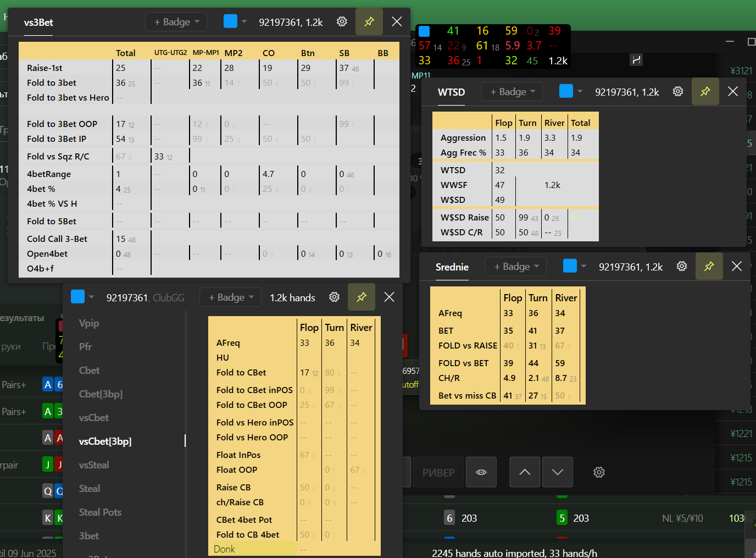The width and height of the screenshot is (756, 558).
Task: Click the blue A badge in Pairs+ row
Action: [48, 384]
